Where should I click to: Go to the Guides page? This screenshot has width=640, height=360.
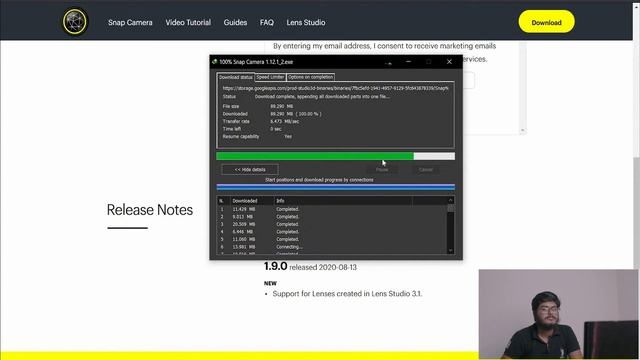tap(235, 22)
